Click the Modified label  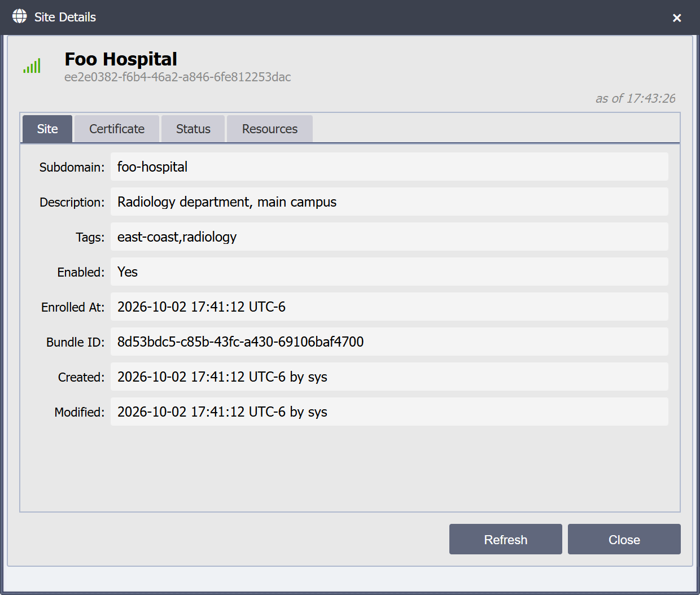click(x=80, y=412)
